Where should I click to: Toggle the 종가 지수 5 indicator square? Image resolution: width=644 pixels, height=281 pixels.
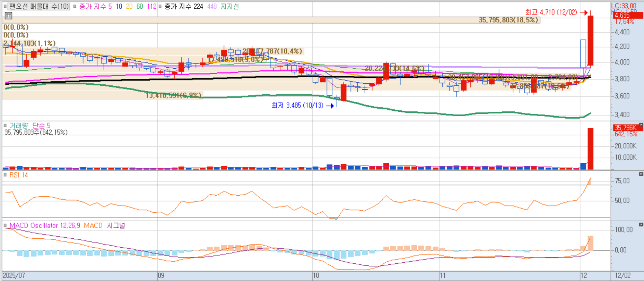[75, 6]
